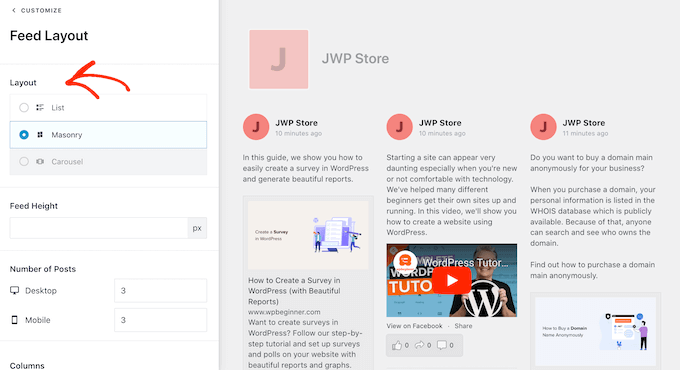The width and height of the screenshot is (680, 370).
Task: Open the survey post's JWP Store author name
Action: click(x=297, y=123)
